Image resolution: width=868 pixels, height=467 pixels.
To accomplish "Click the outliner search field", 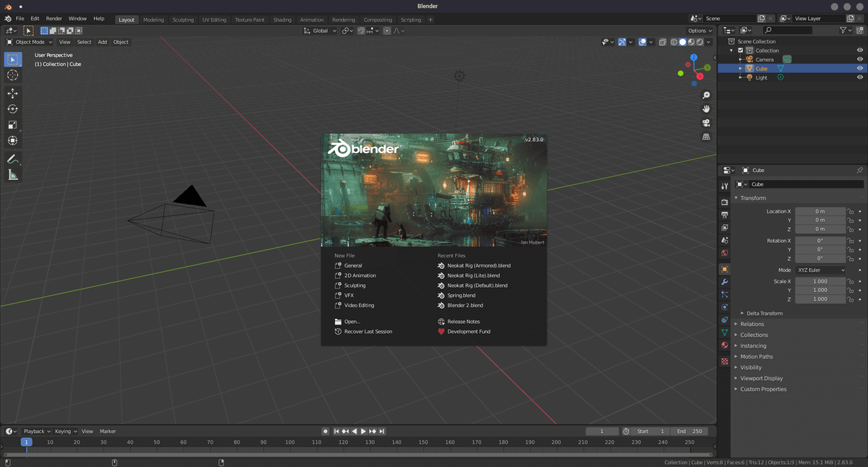I will [788, 30].
